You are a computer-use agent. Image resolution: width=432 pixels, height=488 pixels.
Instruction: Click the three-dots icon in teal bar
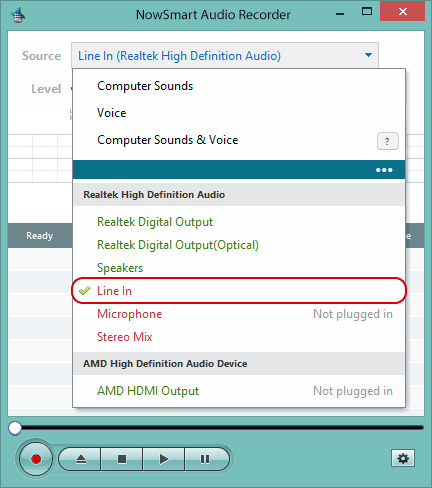[384, 170]
